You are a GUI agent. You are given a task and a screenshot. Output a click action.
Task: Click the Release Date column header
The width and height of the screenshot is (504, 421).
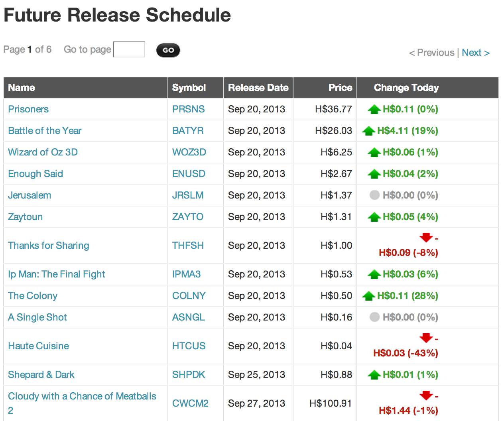(x=258, y=88)
